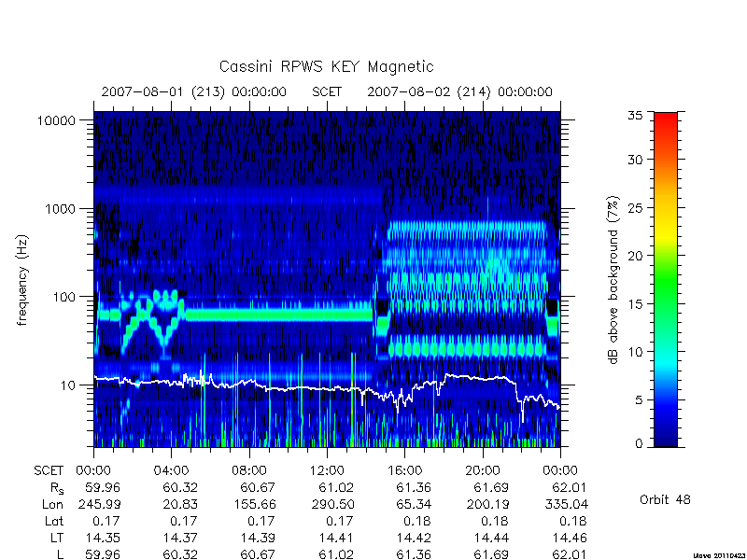Click the Lon value '335.04'
The height and width of the screenshot is (560, 747).
coord(567,504)
